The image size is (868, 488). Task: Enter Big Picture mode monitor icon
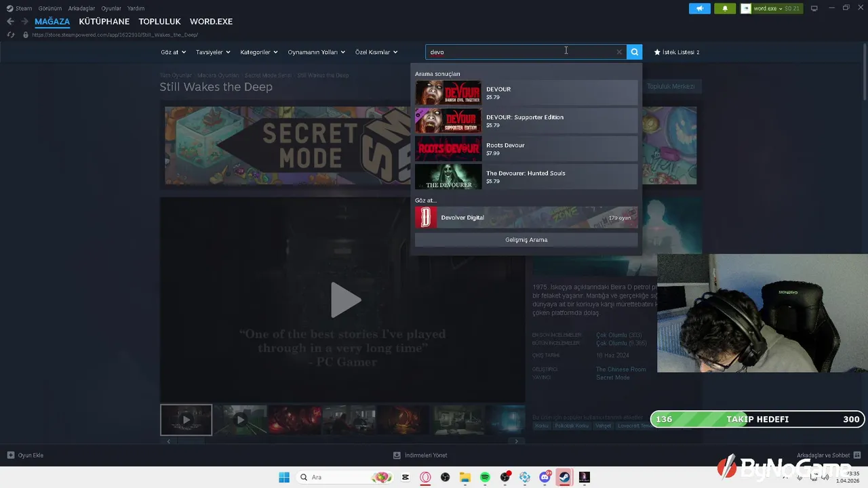(814, 9)
